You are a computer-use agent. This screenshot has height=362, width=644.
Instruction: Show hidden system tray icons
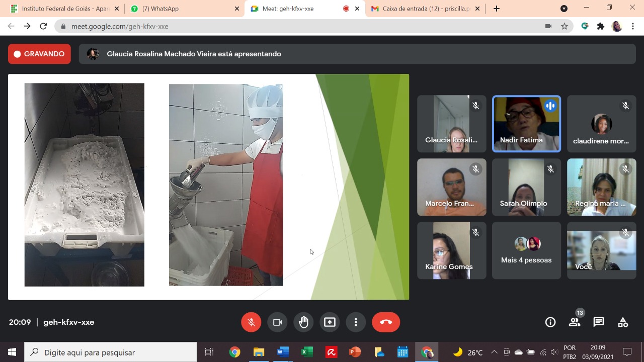[x=494, y=352]
